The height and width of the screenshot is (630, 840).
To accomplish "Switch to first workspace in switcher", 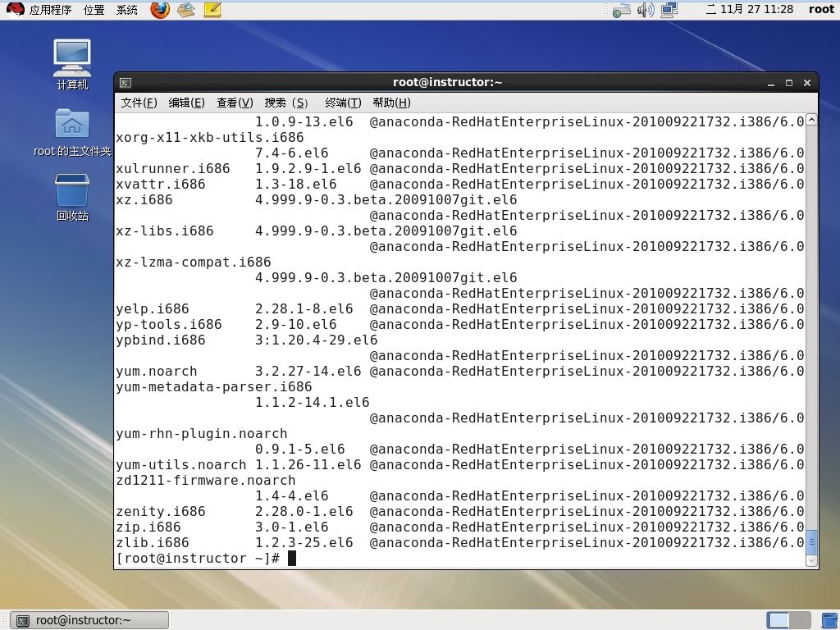I will tap(778, 620).
